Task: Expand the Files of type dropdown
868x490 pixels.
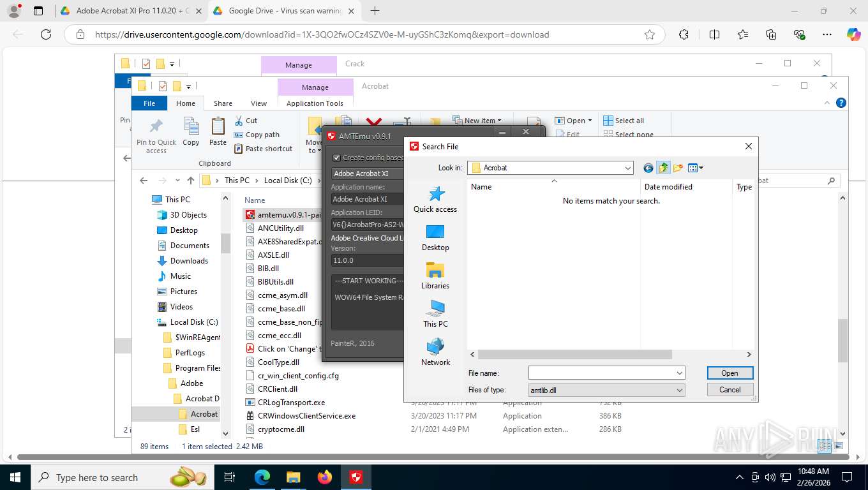Action: 679,390
